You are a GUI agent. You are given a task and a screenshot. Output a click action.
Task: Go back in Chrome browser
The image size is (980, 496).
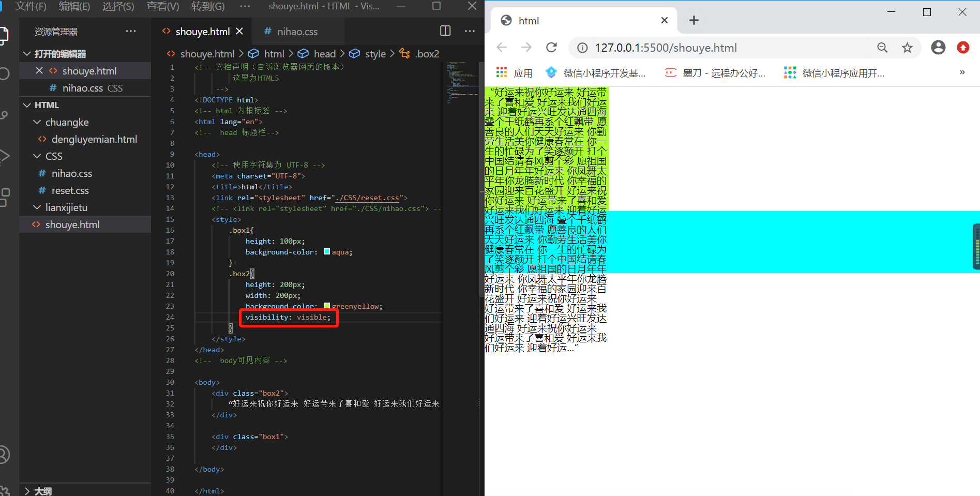[502, 48]
